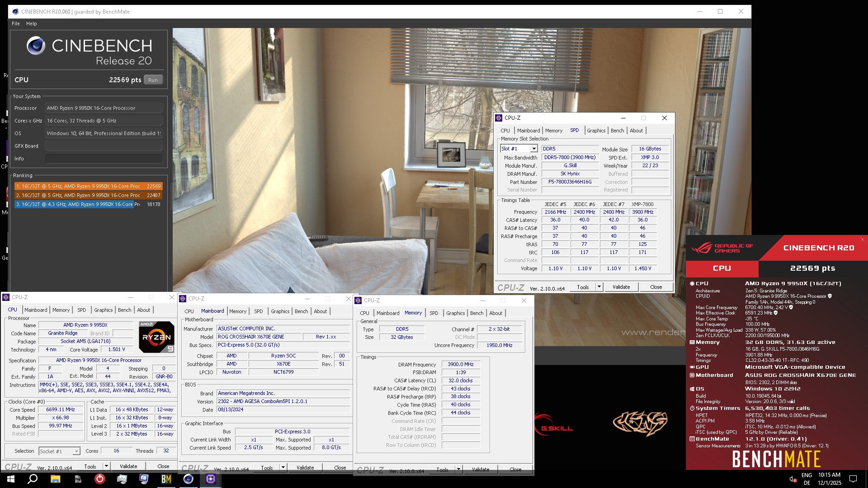The image size is (868, 488).
Task: Click the Part Number F5-7800J3646H16G field
Action: 570,182
